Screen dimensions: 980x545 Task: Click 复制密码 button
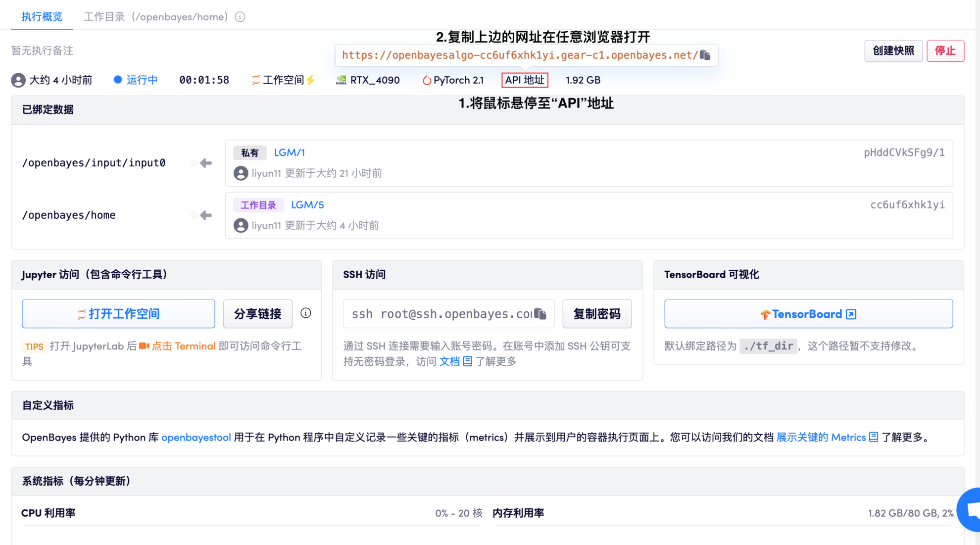pyautogui.click(x=597, y=314)
